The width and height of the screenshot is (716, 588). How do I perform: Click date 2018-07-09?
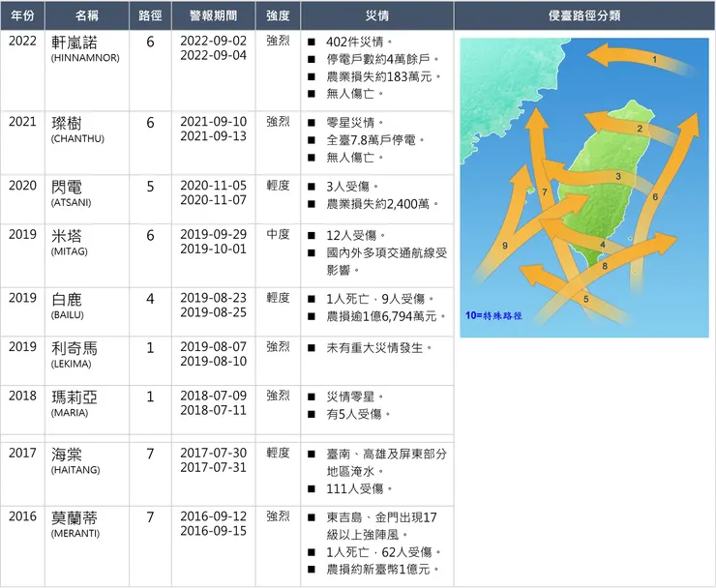[x=213, y=396]
